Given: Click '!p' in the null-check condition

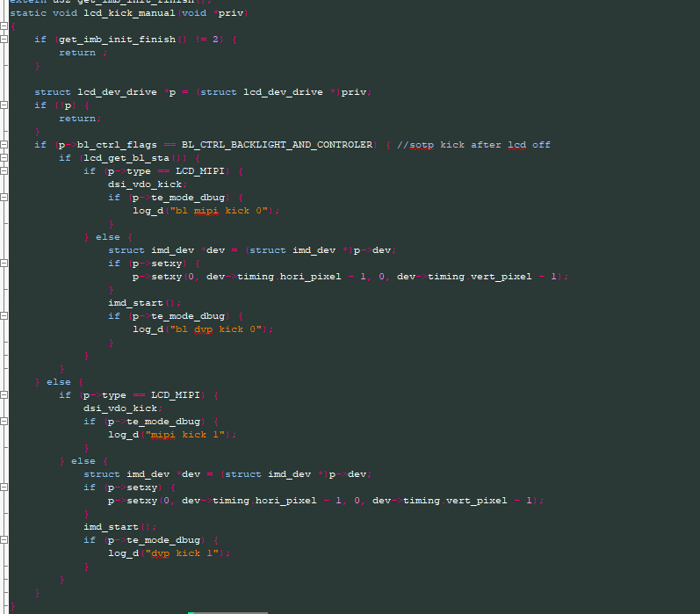Looking at the screenshot, I should tap(65, 105).
